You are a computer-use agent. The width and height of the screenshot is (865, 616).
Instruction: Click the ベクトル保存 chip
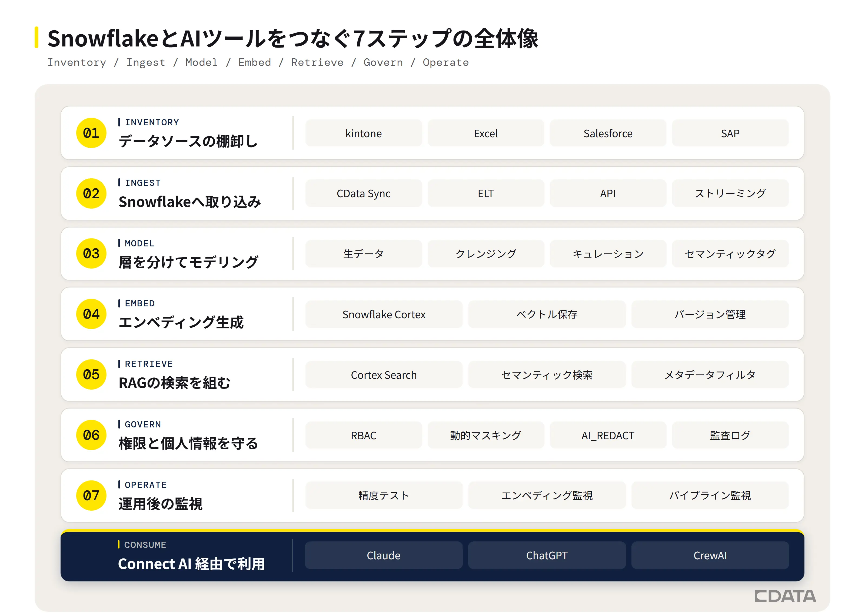[547, 314]
